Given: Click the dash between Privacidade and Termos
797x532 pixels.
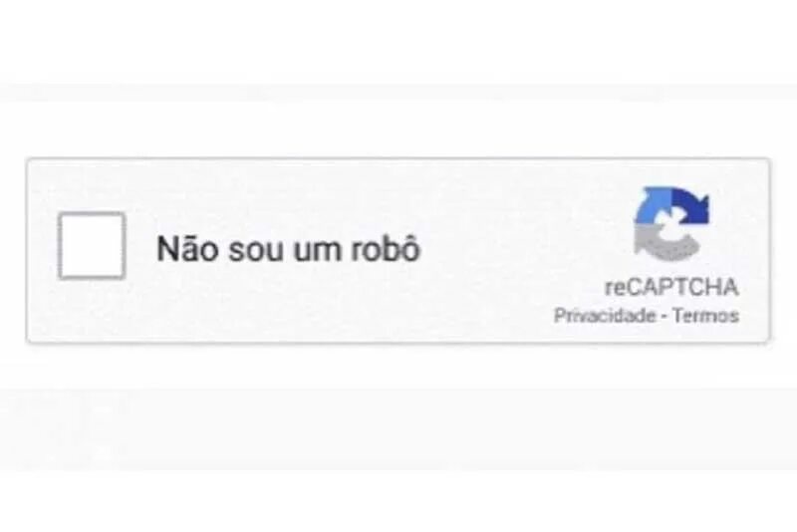Looking at the screenshot, I should (664, 317).
